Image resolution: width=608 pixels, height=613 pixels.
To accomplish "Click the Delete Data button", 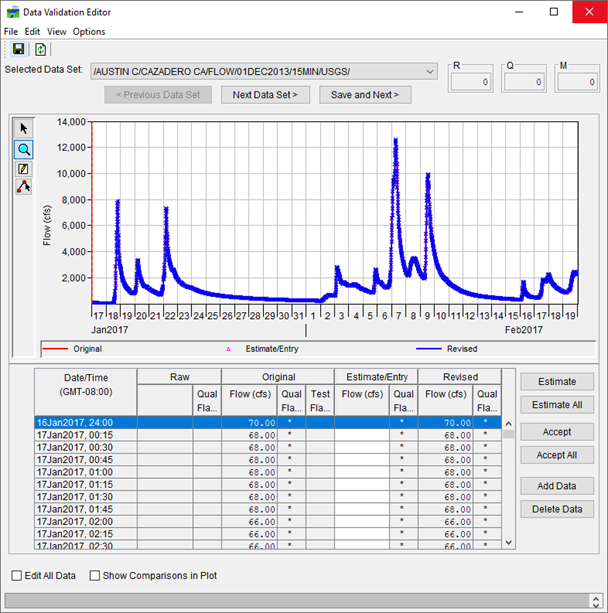I will tap(557, 509).
